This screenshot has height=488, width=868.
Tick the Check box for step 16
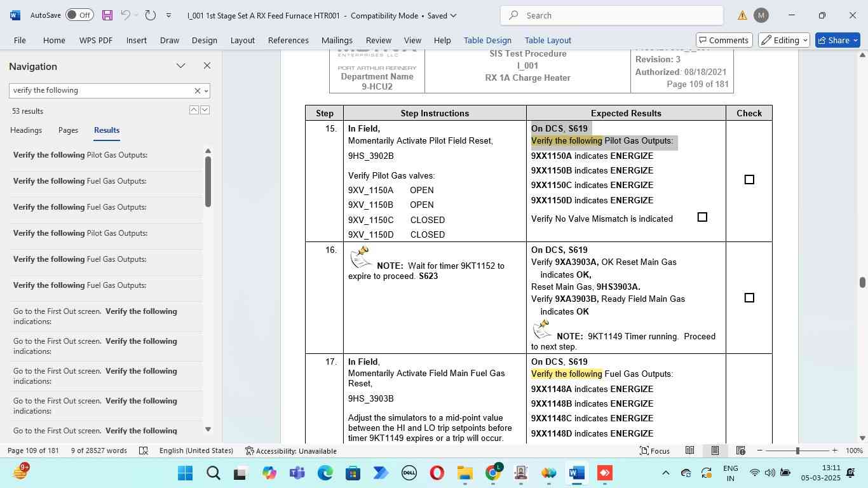coord(749,298)
